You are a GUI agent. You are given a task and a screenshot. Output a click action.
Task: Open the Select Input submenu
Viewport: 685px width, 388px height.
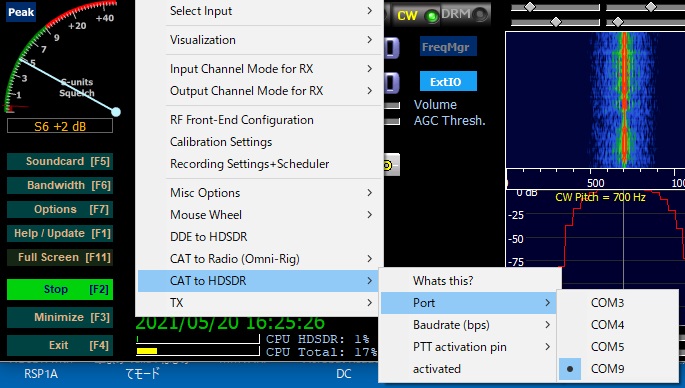(x=260, y=11)
